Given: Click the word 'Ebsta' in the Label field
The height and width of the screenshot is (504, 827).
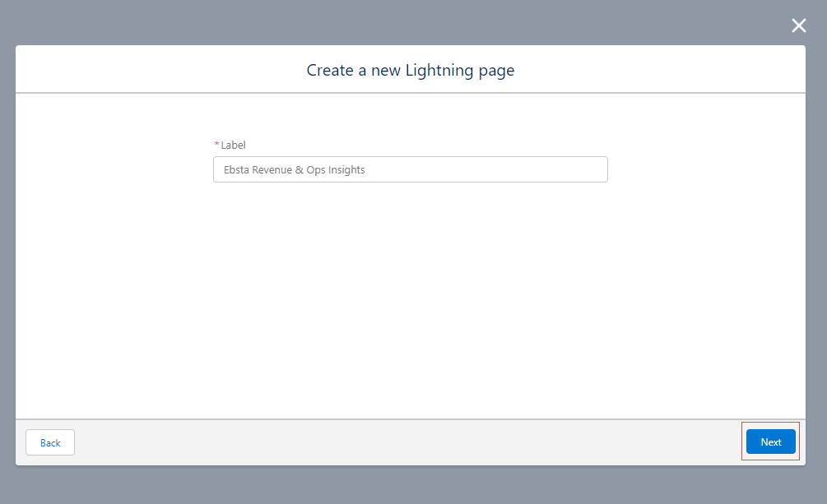Looking at the screenshot, I should click(237, 170).
